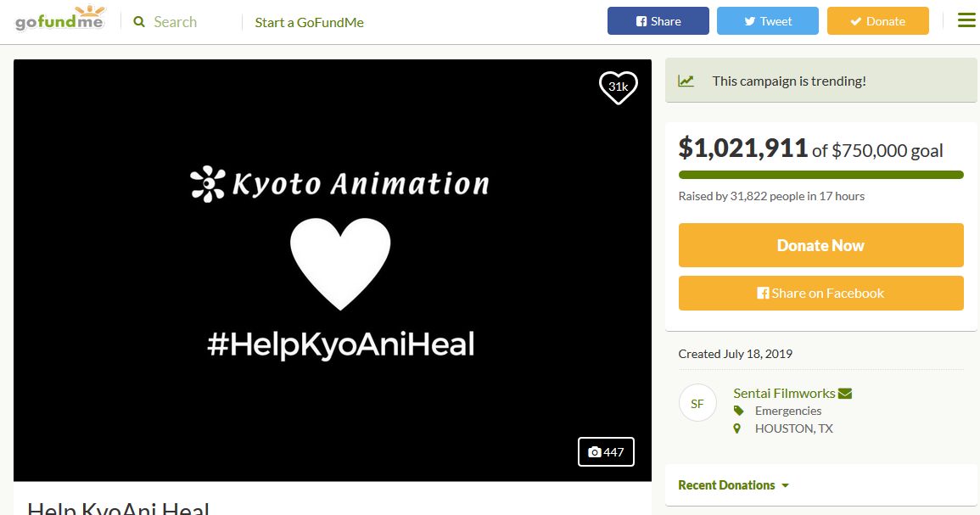Click the SF organizer avatar

point(697,403)
